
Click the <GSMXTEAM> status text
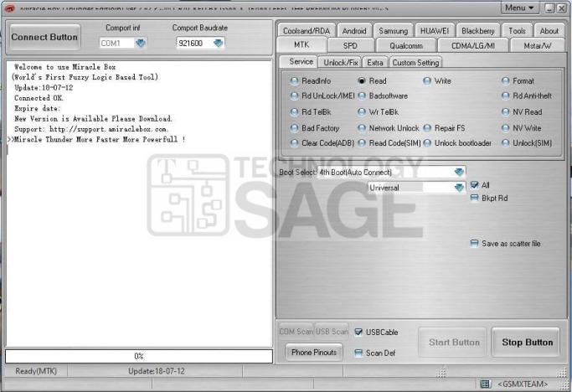click(523, 384)
